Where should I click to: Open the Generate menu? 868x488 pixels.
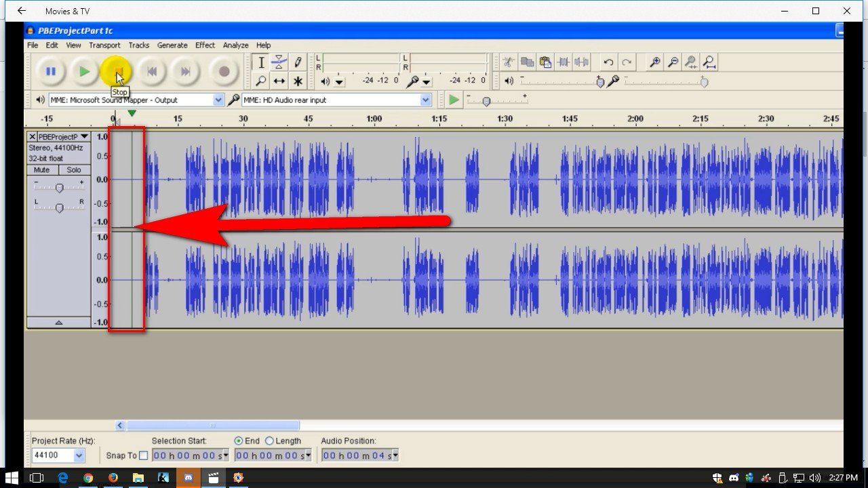point(172,45)
